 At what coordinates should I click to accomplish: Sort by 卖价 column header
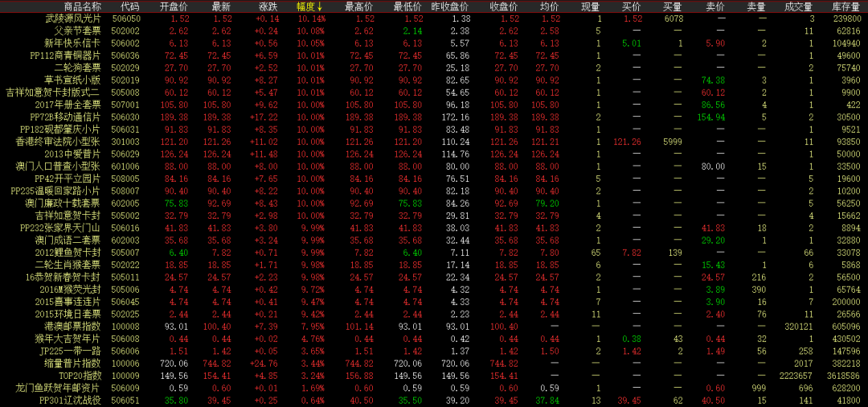pos(714,6)
